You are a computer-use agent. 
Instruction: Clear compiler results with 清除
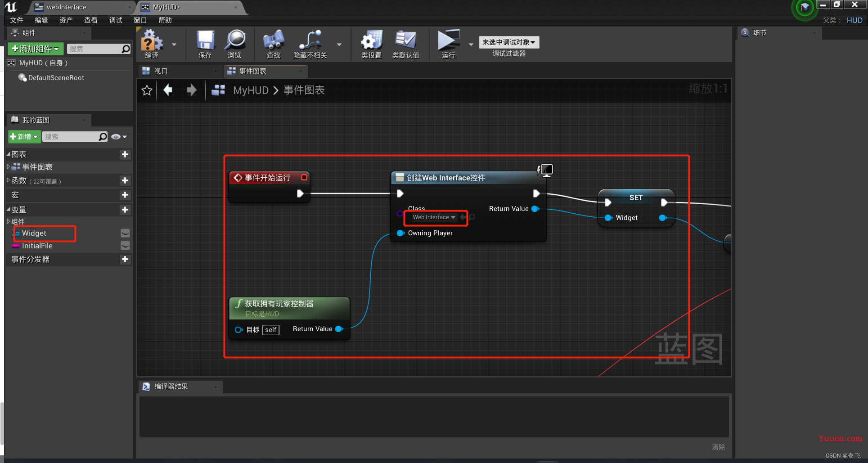pos(719,447)
